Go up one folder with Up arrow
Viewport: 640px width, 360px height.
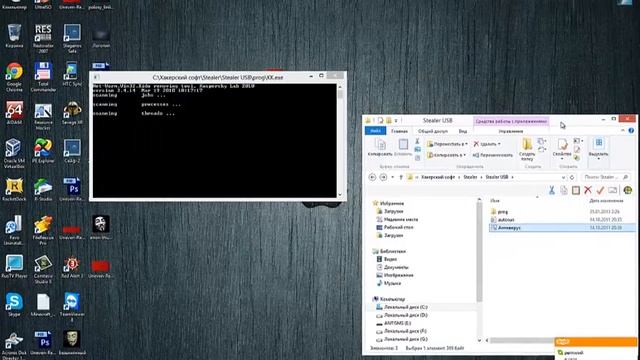pyautogui.click(x=401, y=177)
